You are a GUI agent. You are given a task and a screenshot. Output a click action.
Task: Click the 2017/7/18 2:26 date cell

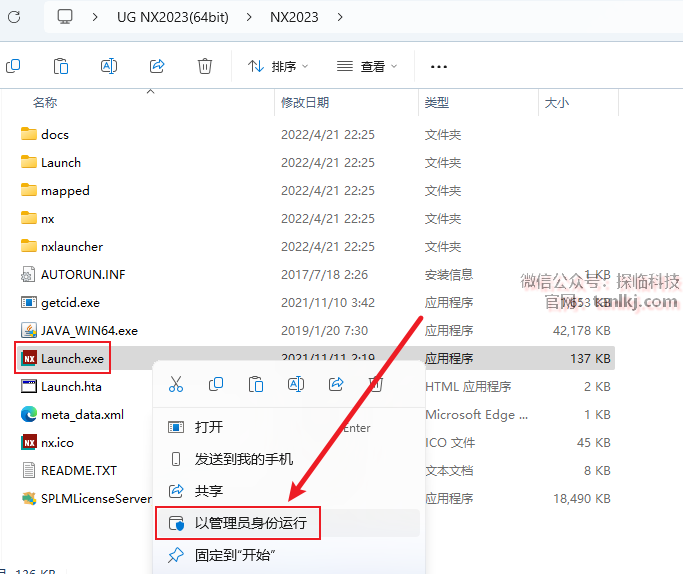click(325, 274)
